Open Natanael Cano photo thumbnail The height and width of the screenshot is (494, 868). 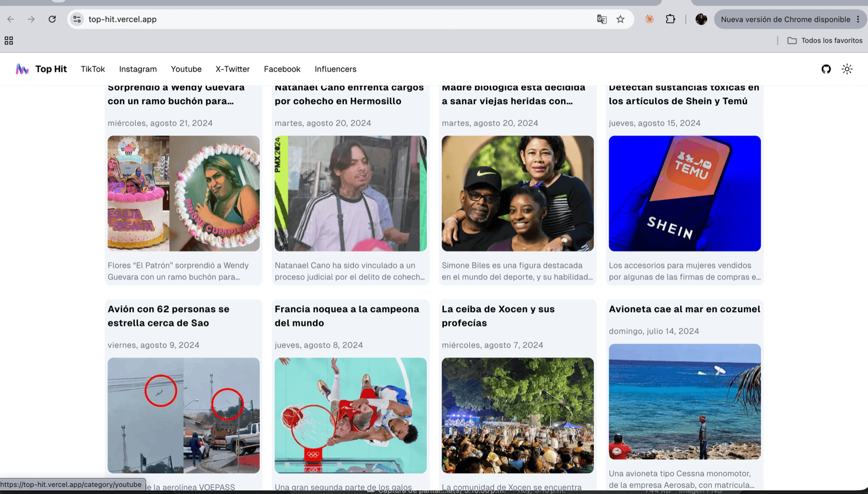click(350, 193)
